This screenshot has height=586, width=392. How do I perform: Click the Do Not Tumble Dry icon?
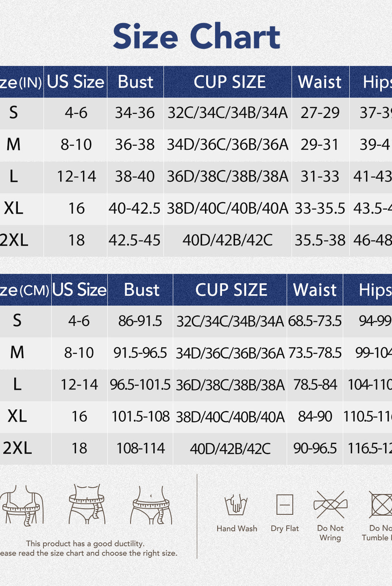coord(381,505)
